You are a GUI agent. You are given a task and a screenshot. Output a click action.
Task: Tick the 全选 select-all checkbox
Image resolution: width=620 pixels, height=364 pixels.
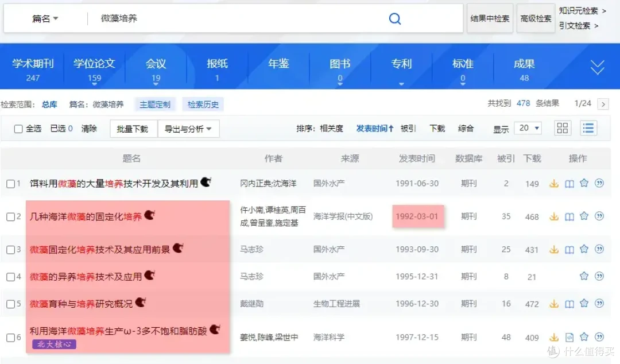click(18, 129)
